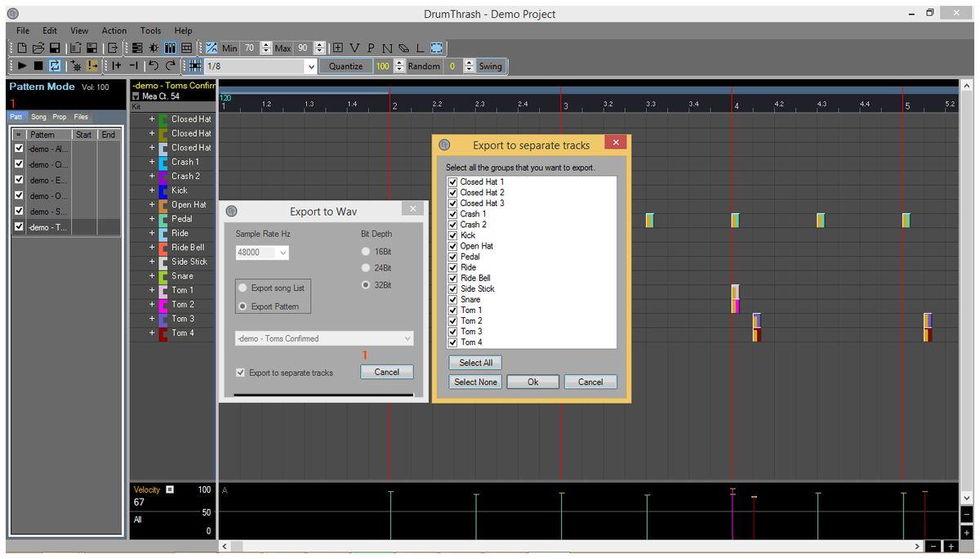Screen dimensions: 980x559
Task: Click the Redo arrow icon
Action: click(x=171, y=65)
